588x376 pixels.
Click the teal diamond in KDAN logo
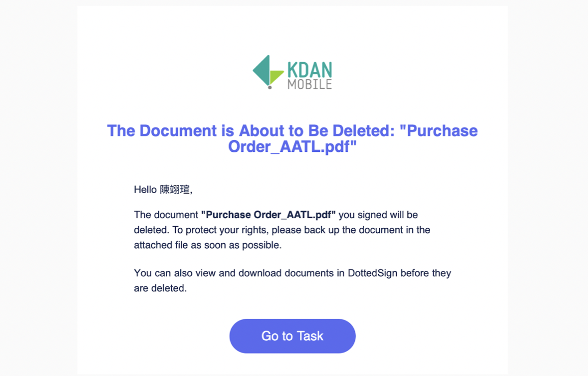tap(261, 70)
